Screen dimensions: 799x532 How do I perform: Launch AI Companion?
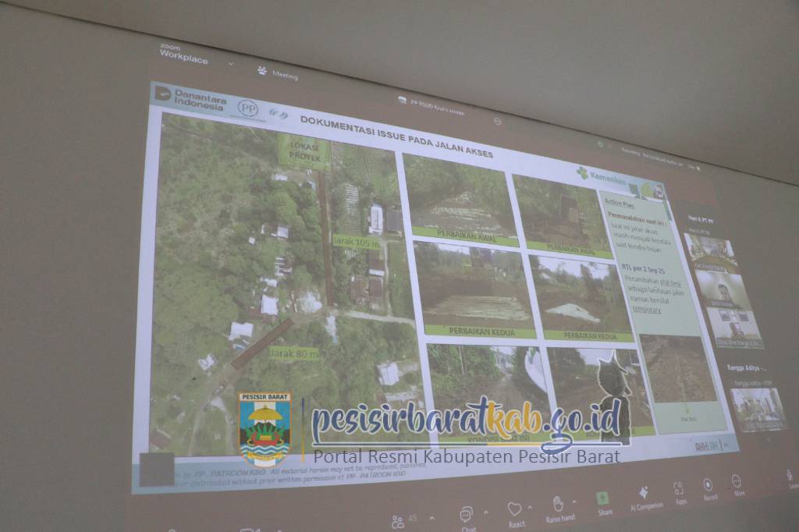[x=644, y=493]
